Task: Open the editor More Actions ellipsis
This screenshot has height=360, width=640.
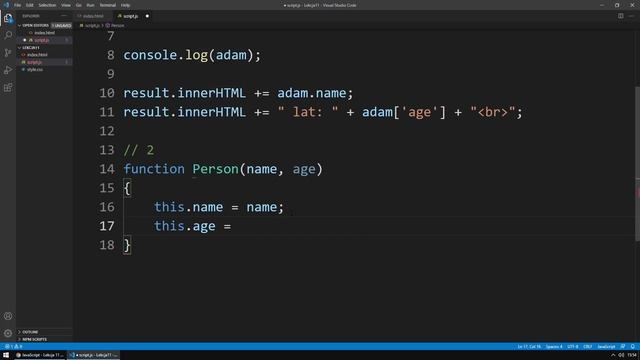Action: point(631,16)
